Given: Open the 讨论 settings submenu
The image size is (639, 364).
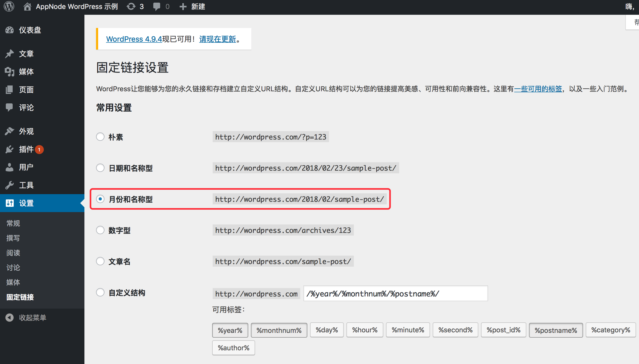Looking at the screenshot, I should tap(13, 268).
